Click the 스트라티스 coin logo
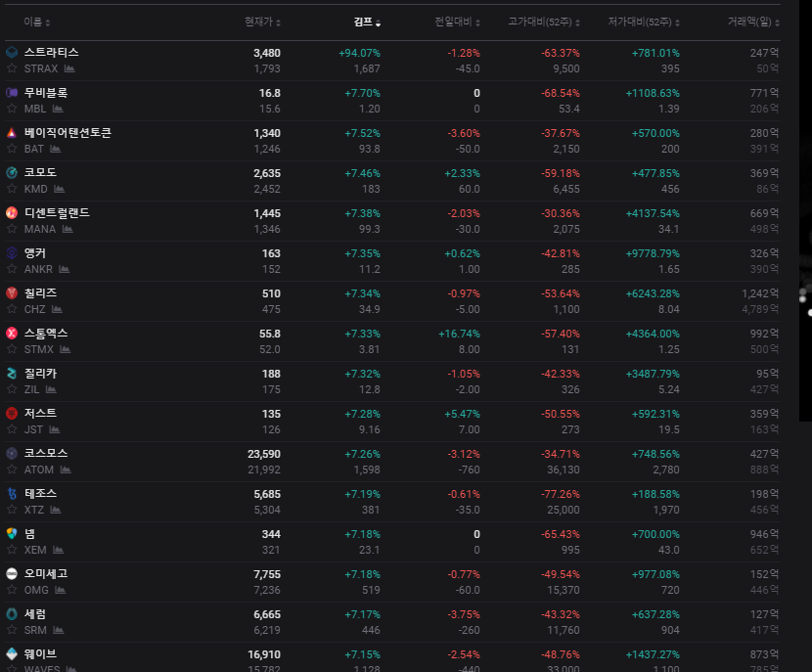The height and width of the screenshot is (672, 812). point(12,52)
